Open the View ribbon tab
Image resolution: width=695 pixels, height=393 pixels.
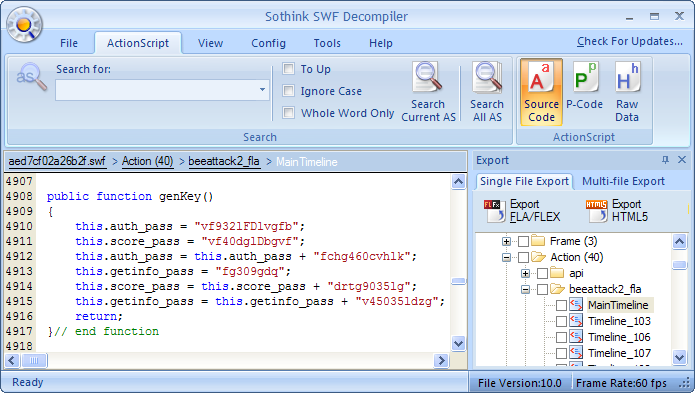pos(210,43)
